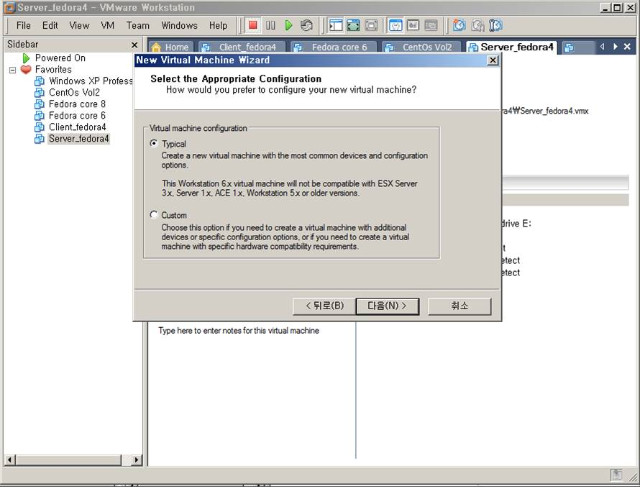Select Windows XP Professional in Favorites
This screenshot has width=640, height=487.
91,81
